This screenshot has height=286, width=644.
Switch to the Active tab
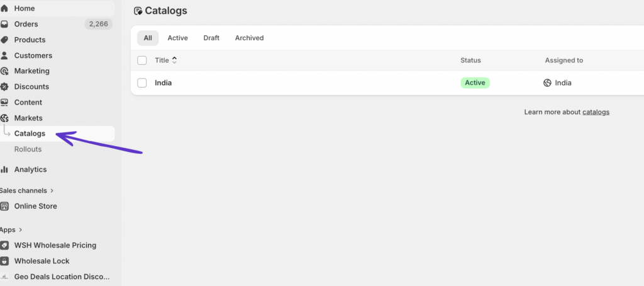pyautogui.click(x=177, y=38)
